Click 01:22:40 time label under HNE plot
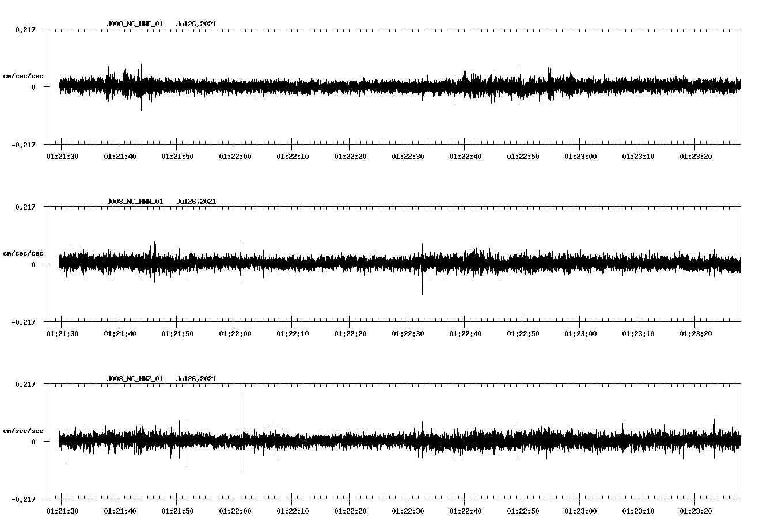 click(x=465, y=156)
